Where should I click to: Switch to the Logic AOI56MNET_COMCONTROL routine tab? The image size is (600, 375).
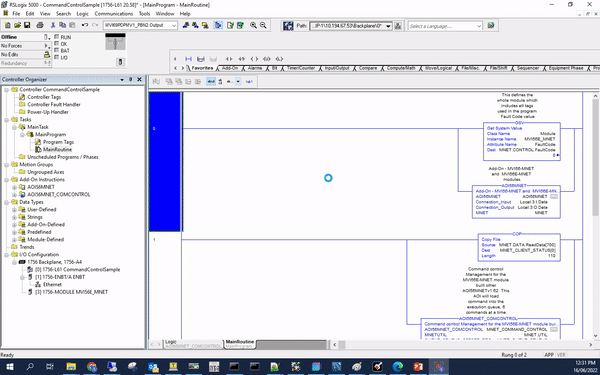(x=193, y=344)
